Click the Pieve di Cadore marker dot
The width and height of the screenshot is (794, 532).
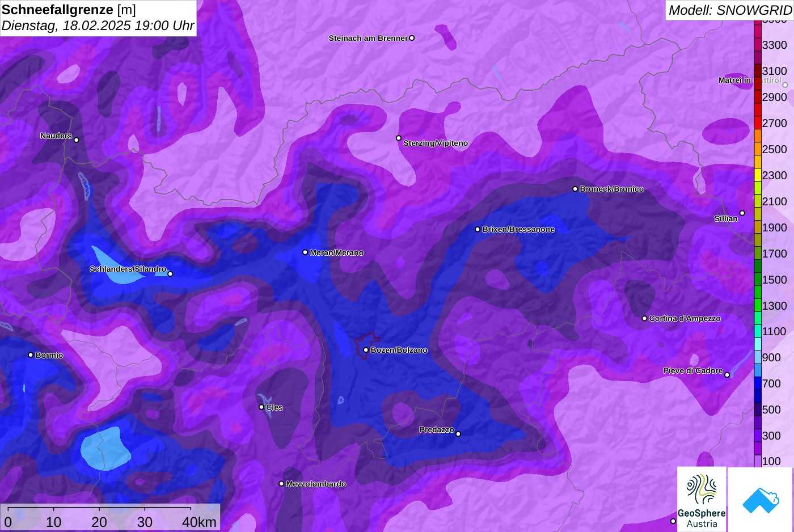727,375
